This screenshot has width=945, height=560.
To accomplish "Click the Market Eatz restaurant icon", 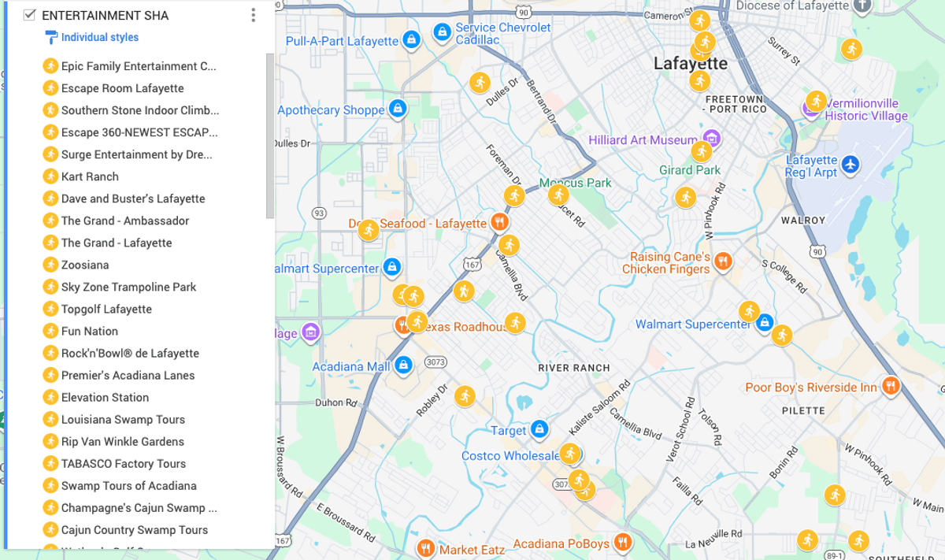I will pos(426,548).
